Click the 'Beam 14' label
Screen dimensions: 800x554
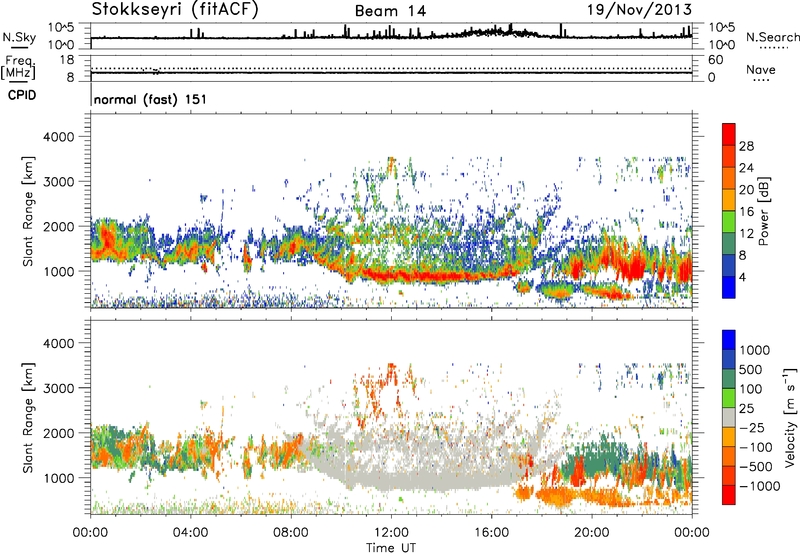[390, 11]
